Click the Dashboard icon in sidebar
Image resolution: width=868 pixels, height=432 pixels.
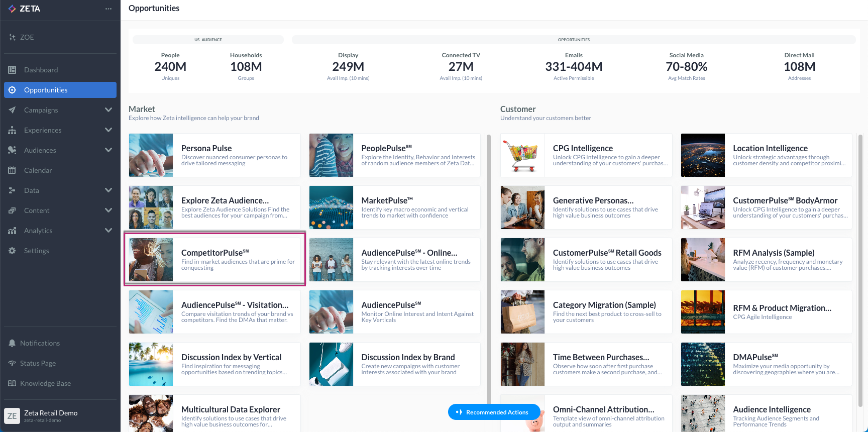point(12,70)
